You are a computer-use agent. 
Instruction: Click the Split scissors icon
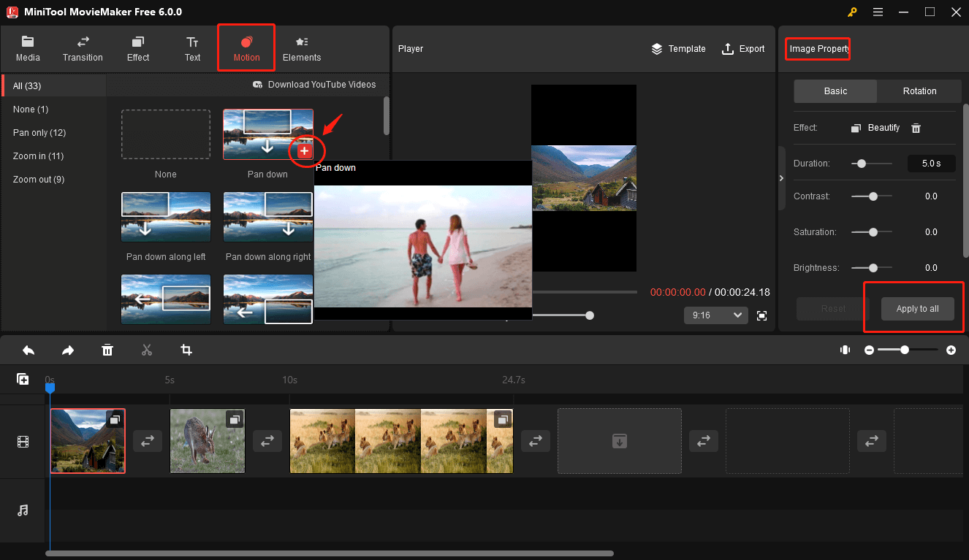[x=147, y=350]
